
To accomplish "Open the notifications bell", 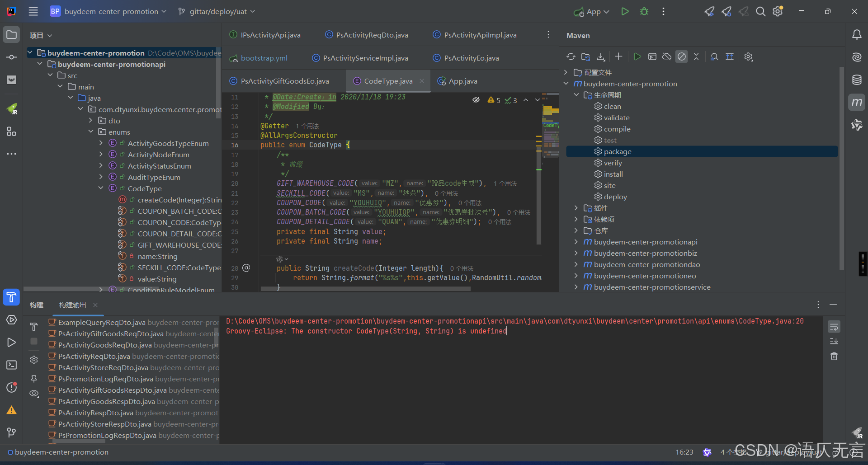I will [857, 34].
